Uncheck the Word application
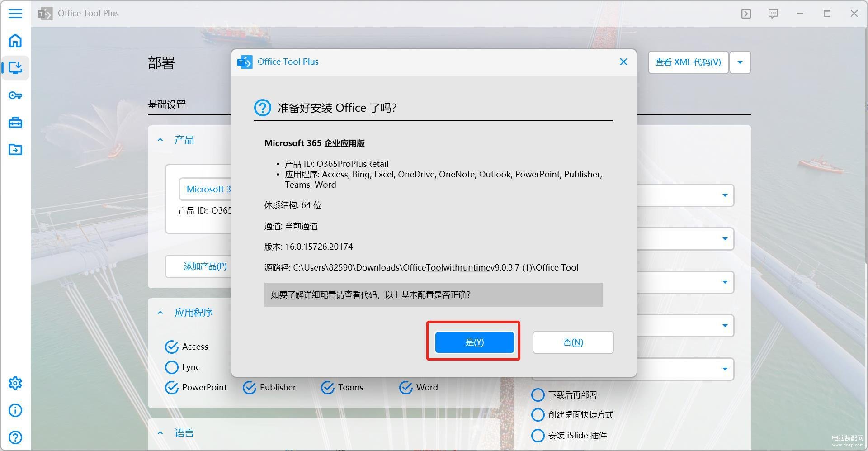This screenshot has height=451, width=868. tap(406, 388)
